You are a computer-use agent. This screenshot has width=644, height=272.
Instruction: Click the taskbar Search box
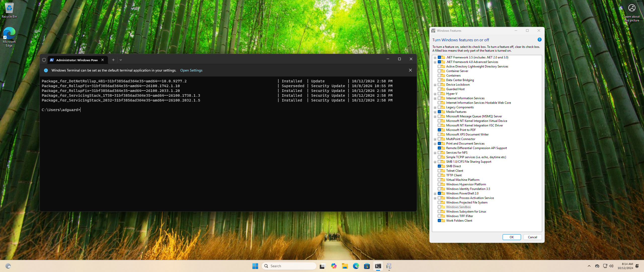(x=289, y=266)
